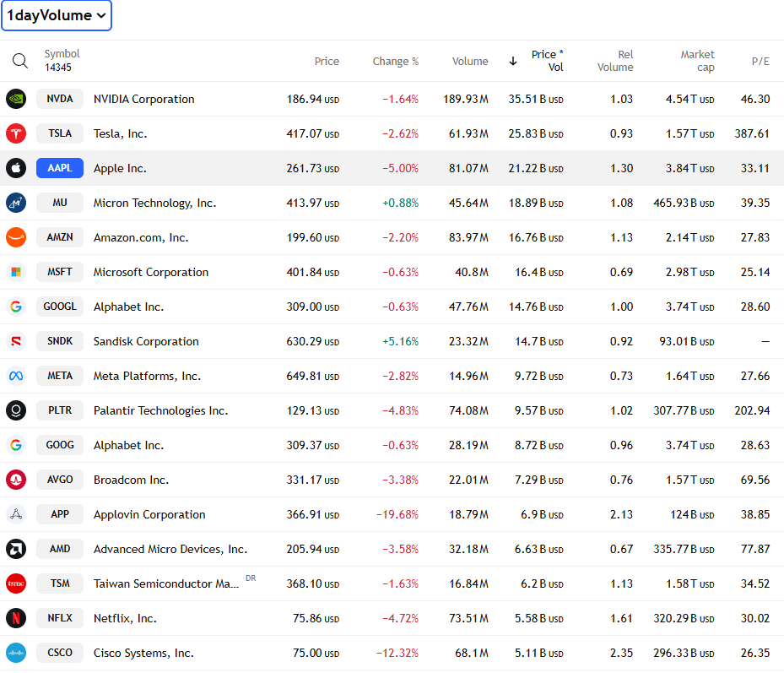Sort by the Price * Vol header

coord(548,61)
